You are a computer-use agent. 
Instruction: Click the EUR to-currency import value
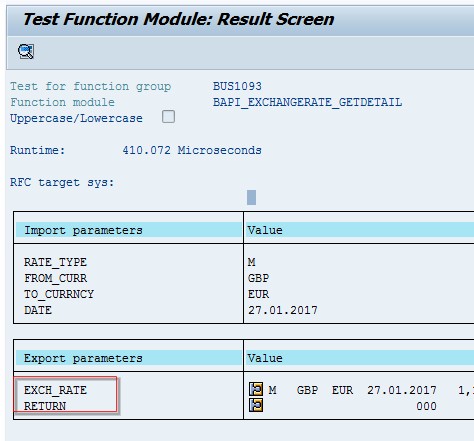tap(258, 294)
